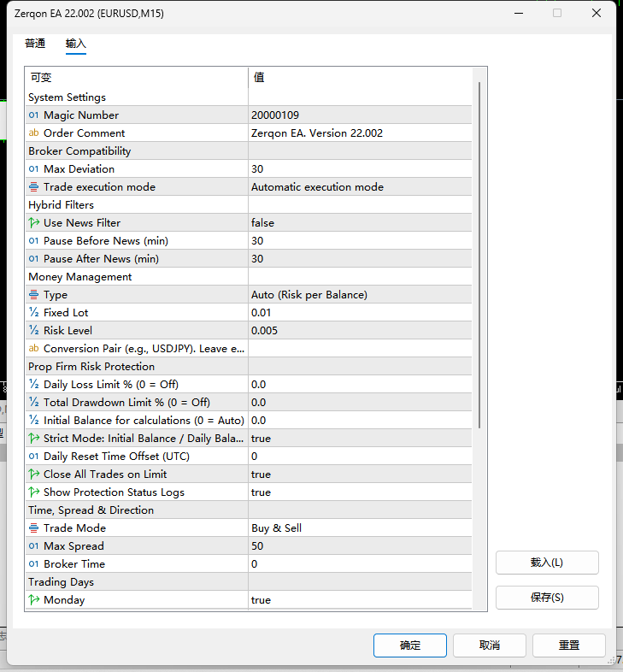Screen dimensions: 623x672
Task: Toggle the Close All Trades on Limit value
Action: [x=360, y=475]
